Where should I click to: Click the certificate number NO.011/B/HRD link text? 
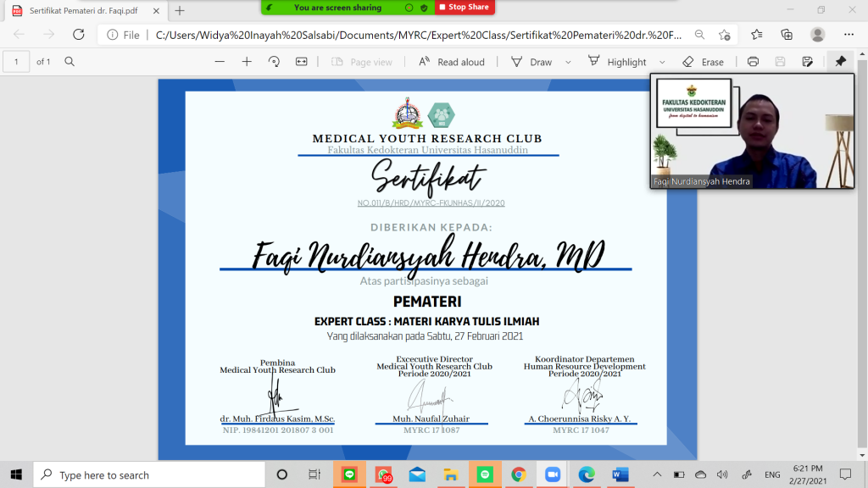pos(431,203)
